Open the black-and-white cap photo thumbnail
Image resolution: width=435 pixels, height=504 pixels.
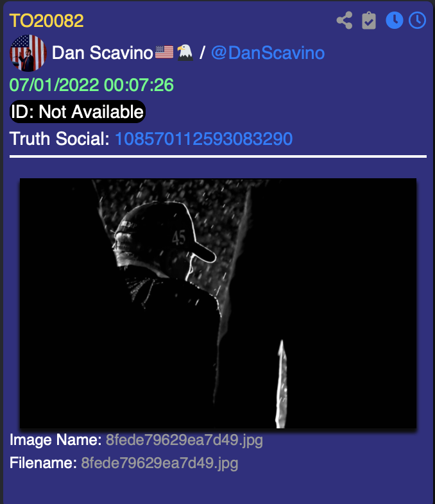coord(218,303)
